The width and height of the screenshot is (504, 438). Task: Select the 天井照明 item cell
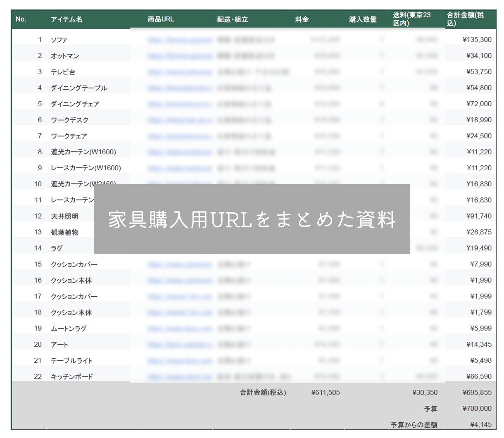coord(64,216)
